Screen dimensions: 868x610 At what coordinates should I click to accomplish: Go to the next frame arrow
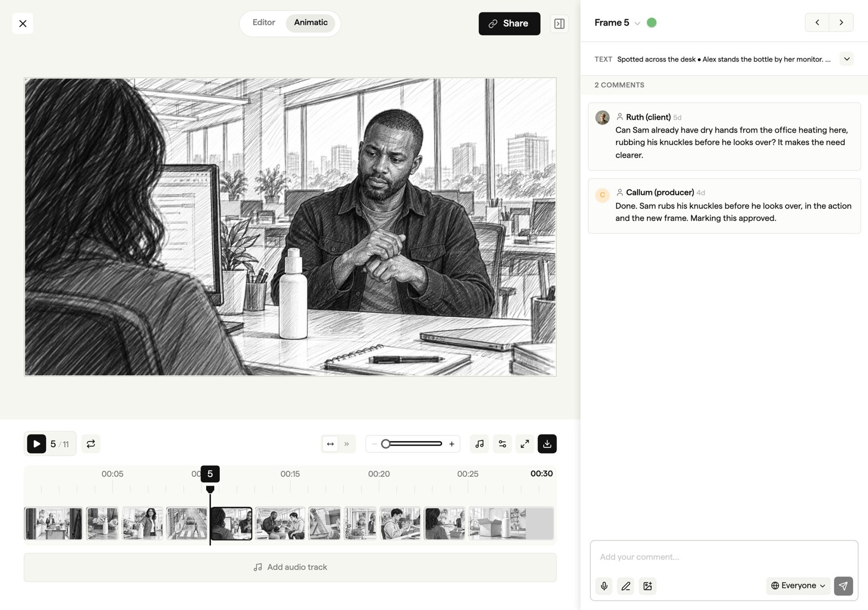tap(841, 23)
